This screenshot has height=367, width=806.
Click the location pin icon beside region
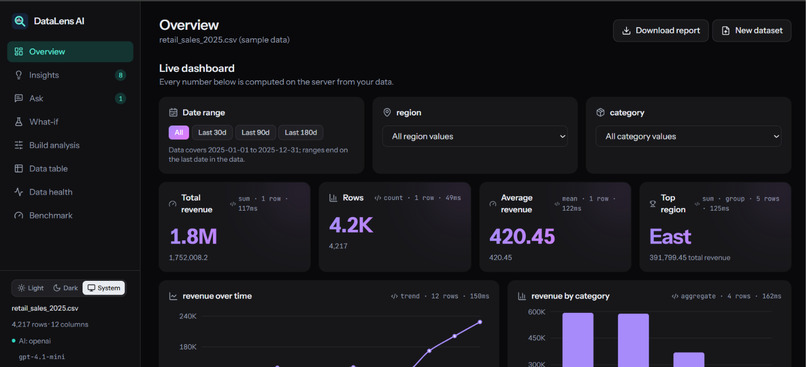click(x=387, y=113)
